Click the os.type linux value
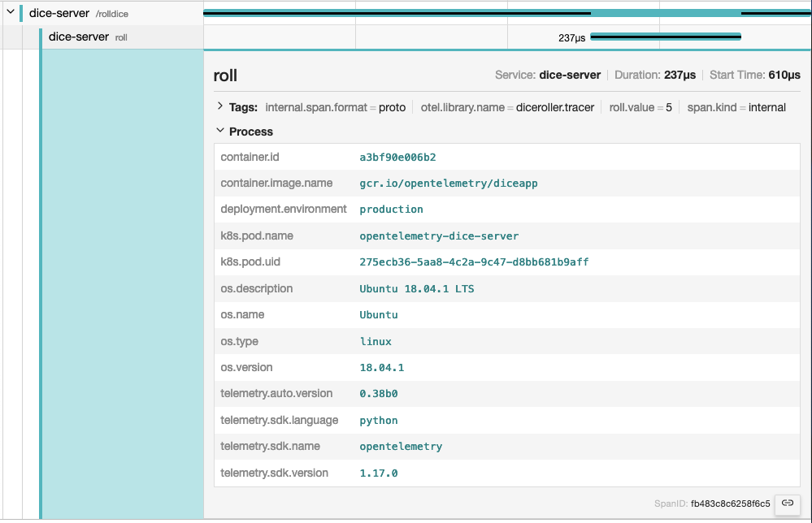Viewport: 812px width, 523px height. tap(375, 341)
